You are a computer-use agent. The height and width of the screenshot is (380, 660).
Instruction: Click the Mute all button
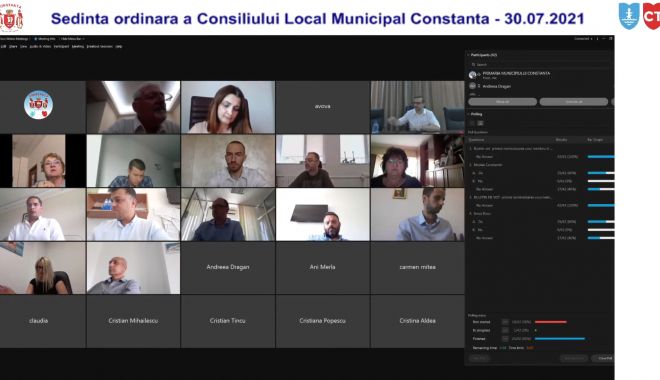click(x=503, y=102)
